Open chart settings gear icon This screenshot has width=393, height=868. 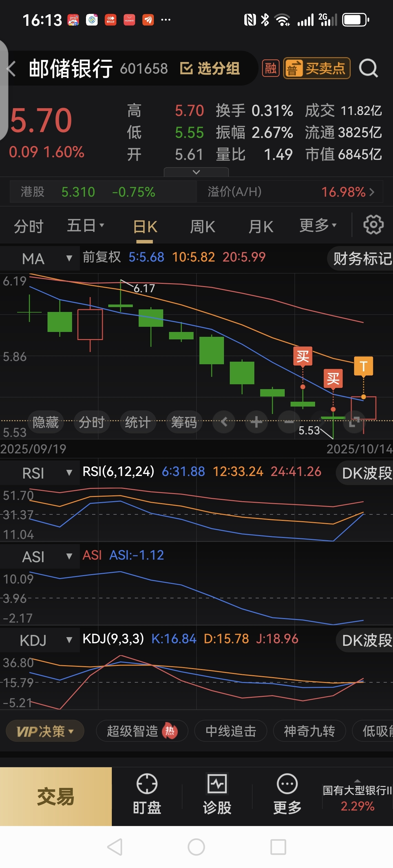[373, 225]
